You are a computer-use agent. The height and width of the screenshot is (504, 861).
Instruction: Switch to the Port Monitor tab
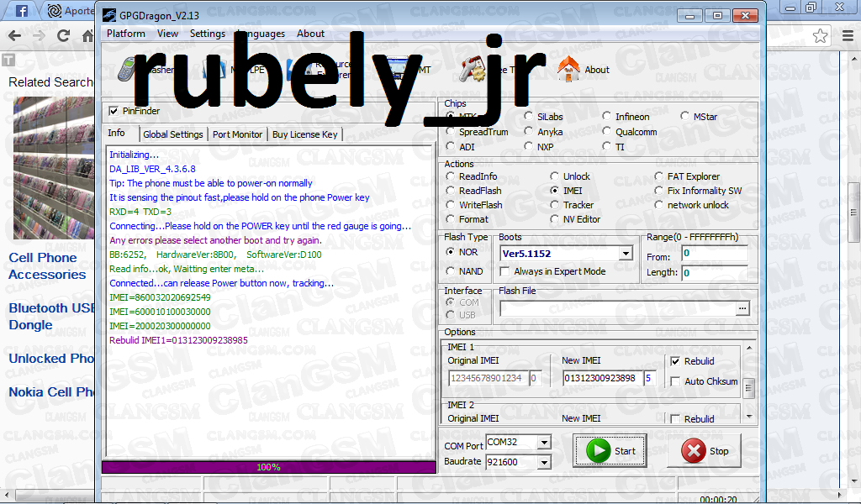(x=237, y=134)
